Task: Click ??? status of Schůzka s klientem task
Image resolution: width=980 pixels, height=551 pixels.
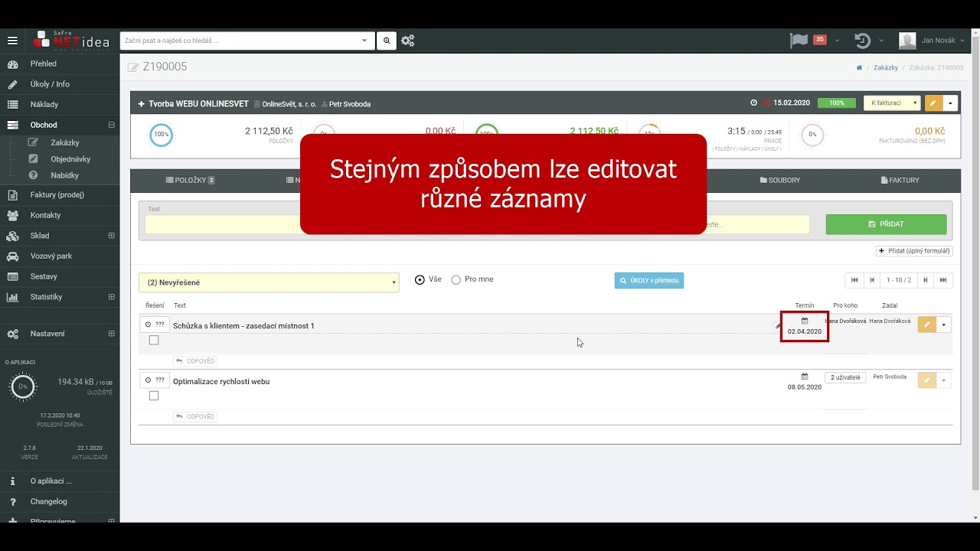Action: tap(155, 324)
